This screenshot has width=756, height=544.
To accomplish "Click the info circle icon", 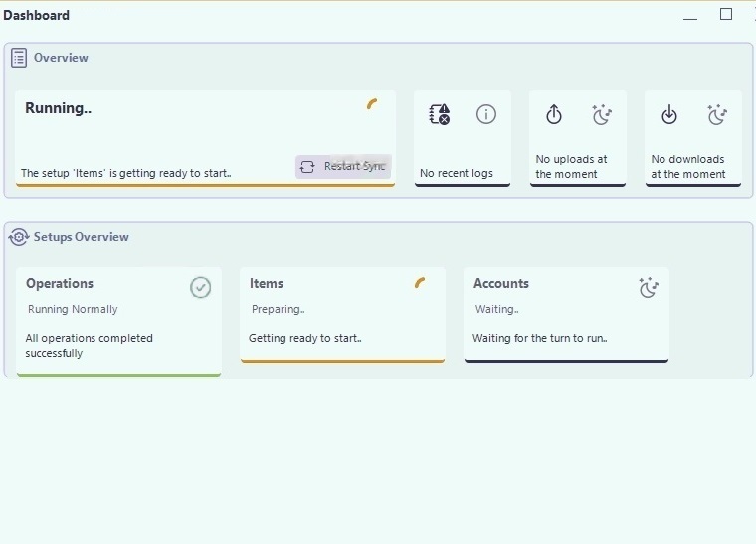I will click(x=486, y=114).
